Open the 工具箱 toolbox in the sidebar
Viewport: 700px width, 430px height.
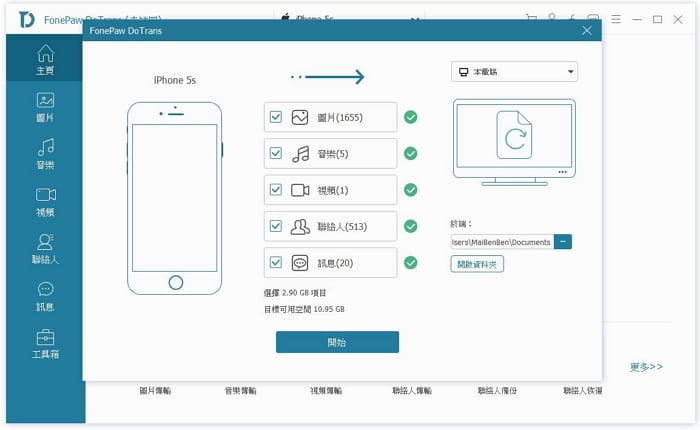click(45, 344)
